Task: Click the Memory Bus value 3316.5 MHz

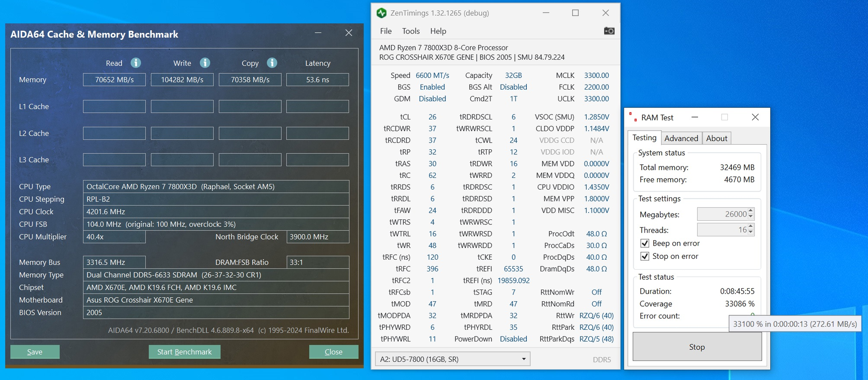Action: click(114, 262)
